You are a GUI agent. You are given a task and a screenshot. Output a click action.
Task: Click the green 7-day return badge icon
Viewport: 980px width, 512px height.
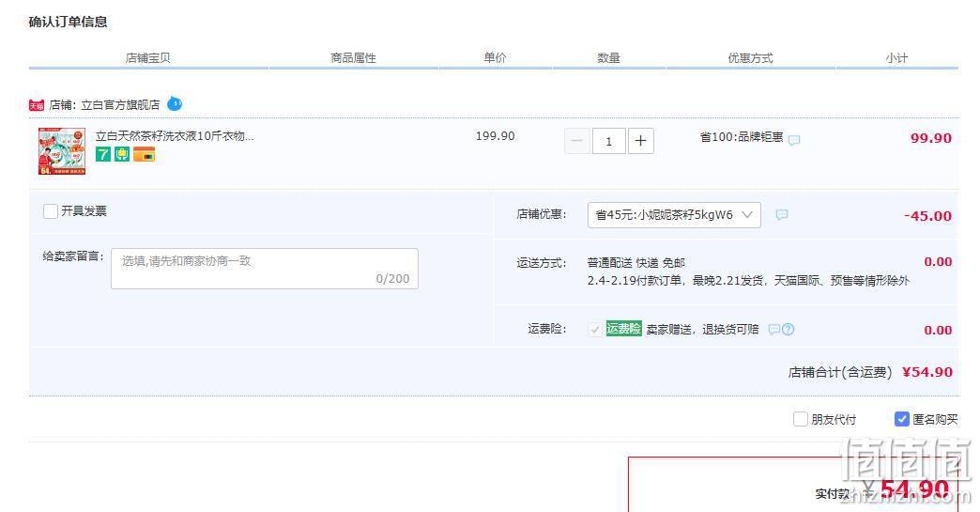pos(103,154)
